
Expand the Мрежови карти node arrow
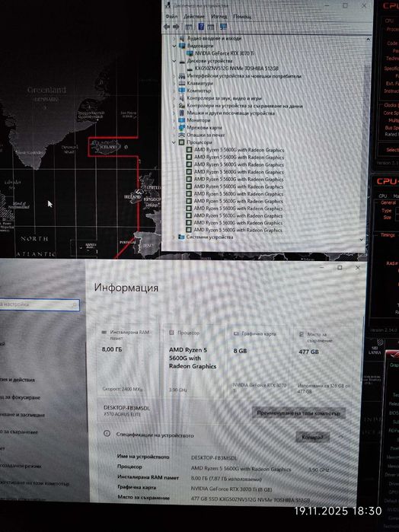point(174,128)
